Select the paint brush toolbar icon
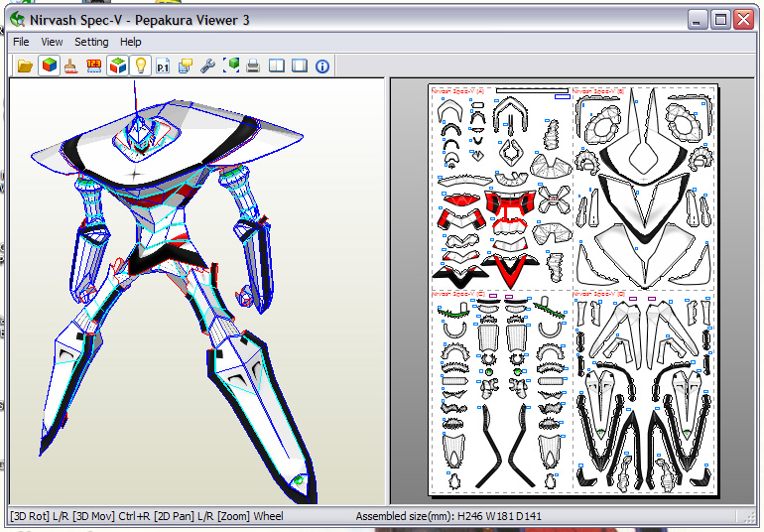Viewport: 764px width, 532px height. pyautogui.click(x=71, y=66)
